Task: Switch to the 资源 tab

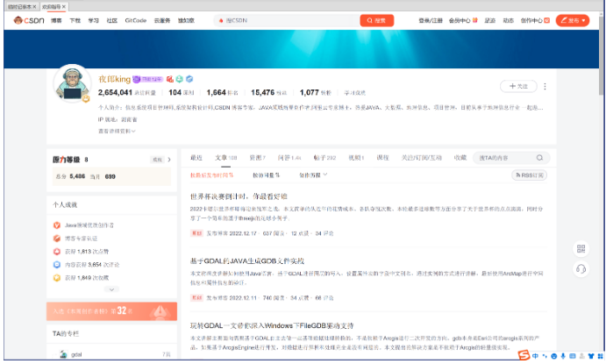Action: 257,158
